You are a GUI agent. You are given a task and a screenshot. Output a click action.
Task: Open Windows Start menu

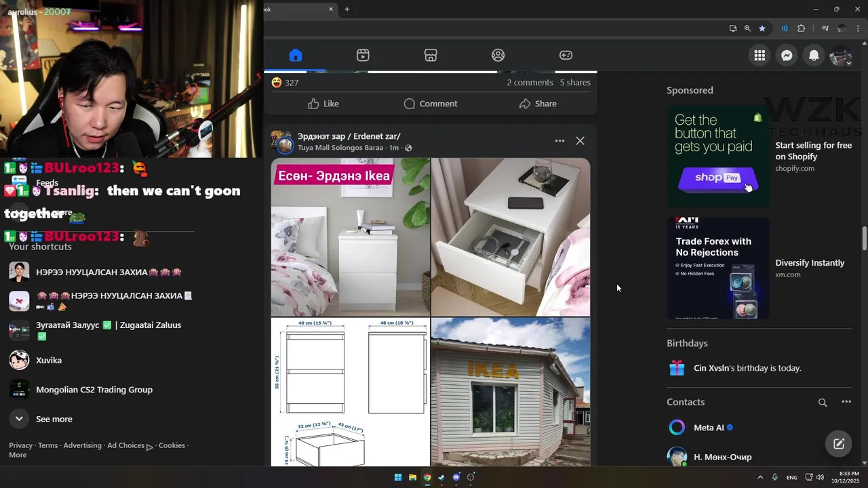pyautogui.click(x=398, y=477)
